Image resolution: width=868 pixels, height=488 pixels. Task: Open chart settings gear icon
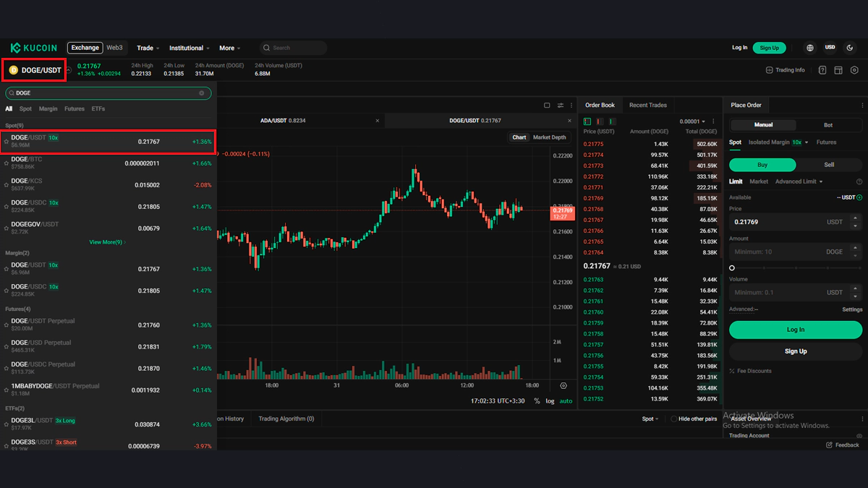[563, 386]
